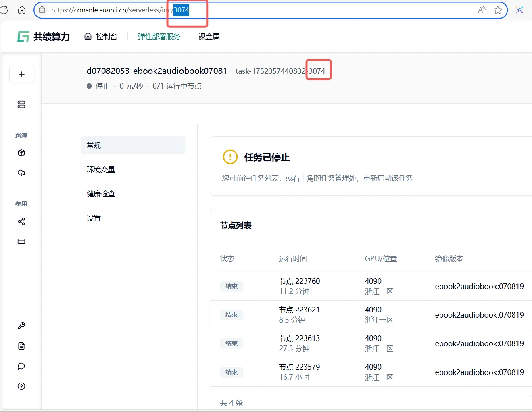Click node 节点 223621 row text
Viewport: 532px width, 412px height.
(x=299, y=310)
